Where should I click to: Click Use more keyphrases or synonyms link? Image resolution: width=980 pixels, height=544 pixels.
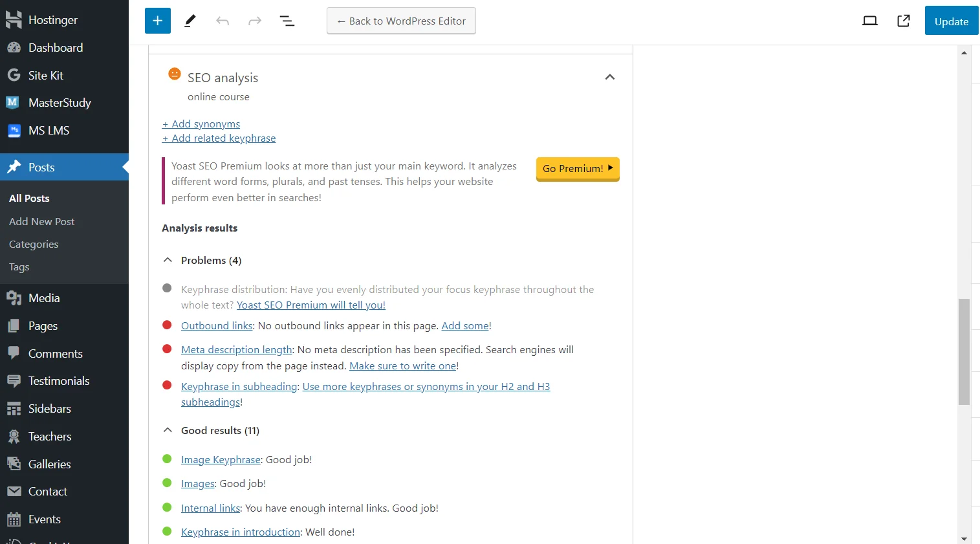(x=426, y=387)
